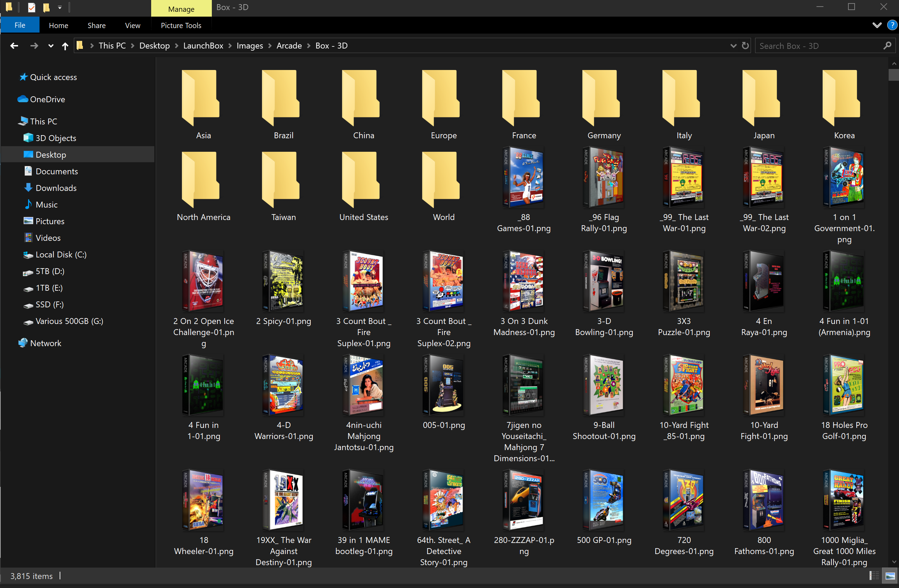Click Properties icon in quick access toolbar
Screen dimensions: 899x588
(x=31, y=7)
